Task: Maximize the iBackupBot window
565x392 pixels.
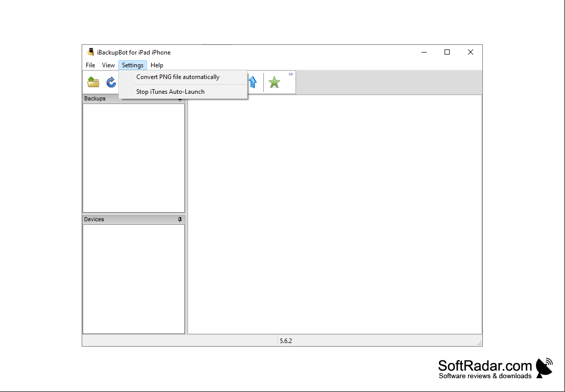Action: (447, 52)
